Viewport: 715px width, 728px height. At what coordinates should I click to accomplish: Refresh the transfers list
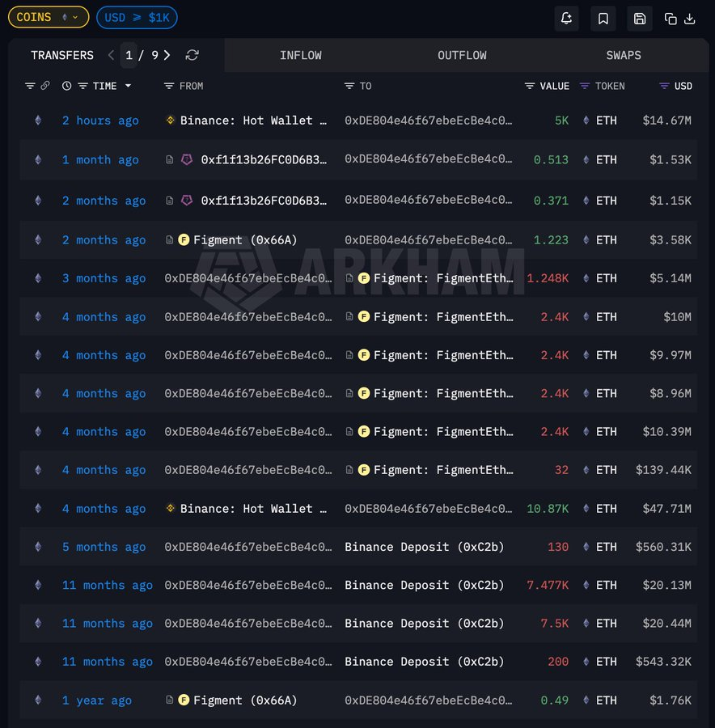(192, 55)
